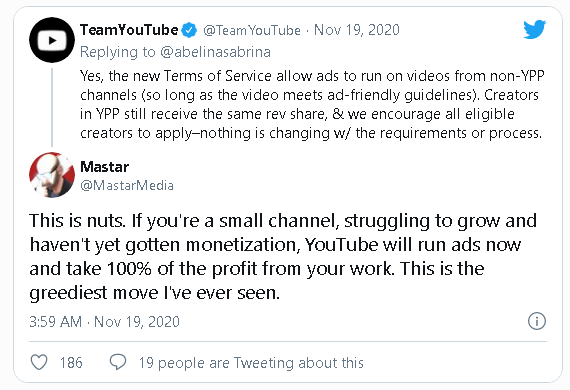Click the 186 likes count

pos(71,363)
